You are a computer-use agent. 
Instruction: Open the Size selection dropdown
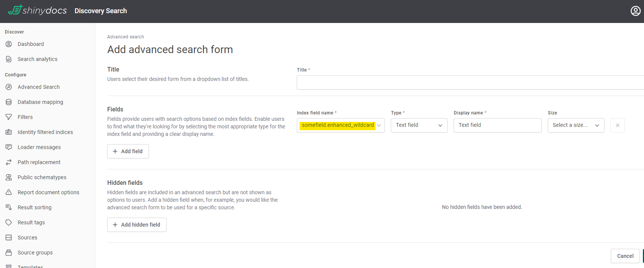coord(576,125)
